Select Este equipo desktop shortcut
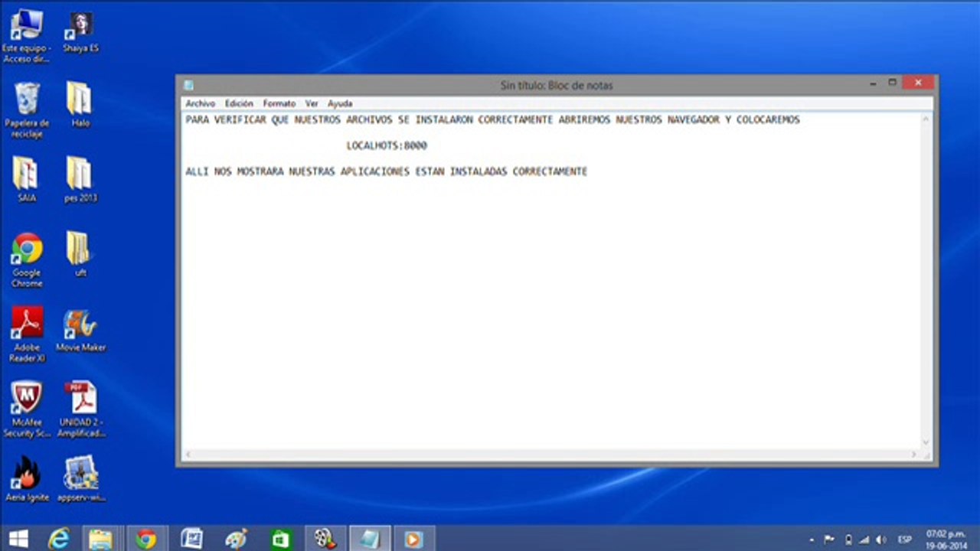 coord(26,35)
